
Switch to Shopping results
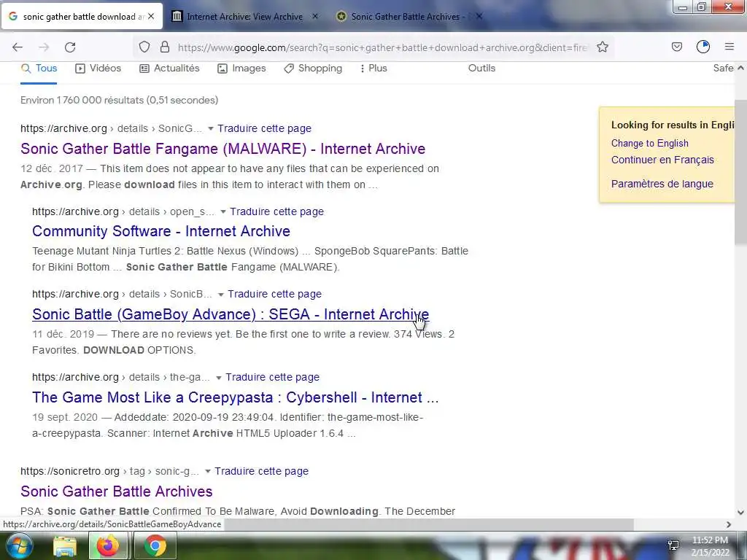click(313, 69)
